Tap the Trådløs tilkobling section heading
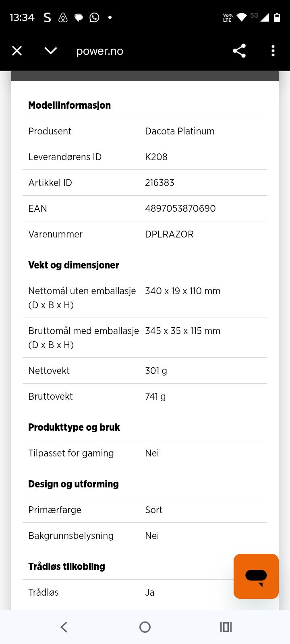The image size is (290, 644). [x=66, y=567]
